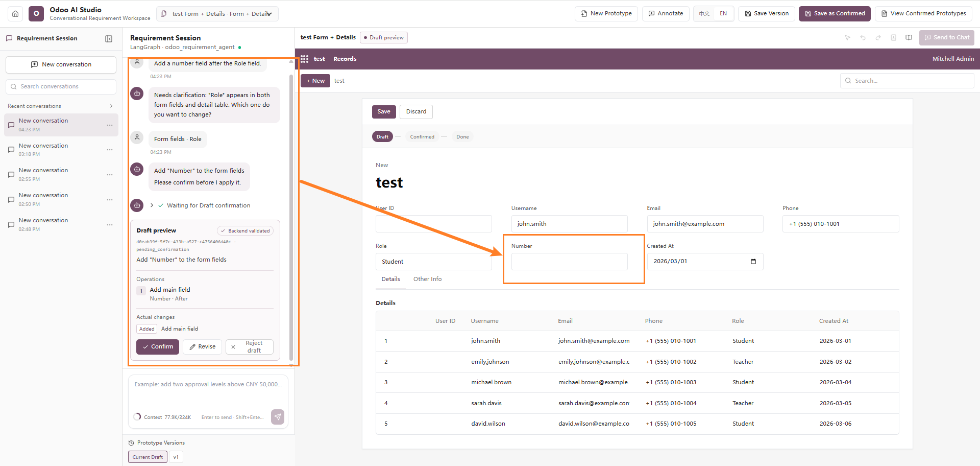The image size is (980, 466).
Task: Click the bot avatar beside Waiting for Draft confirmation
Action: click(137, 205)
